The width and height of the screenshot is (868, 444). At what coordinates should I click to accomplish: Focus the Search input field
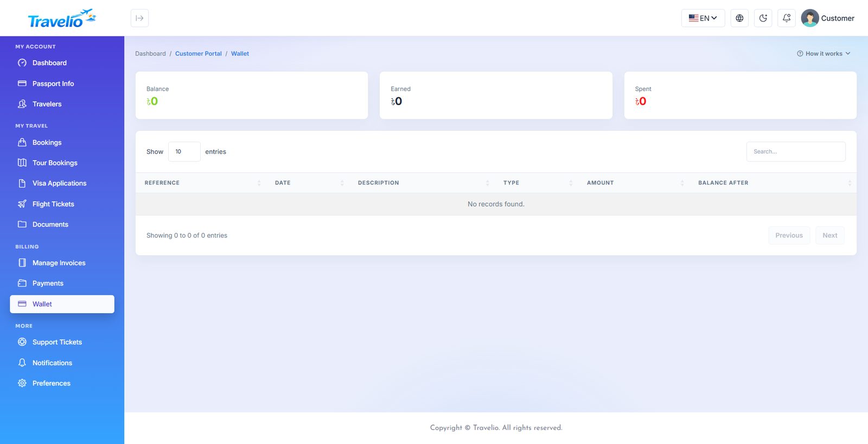point(796,151)
